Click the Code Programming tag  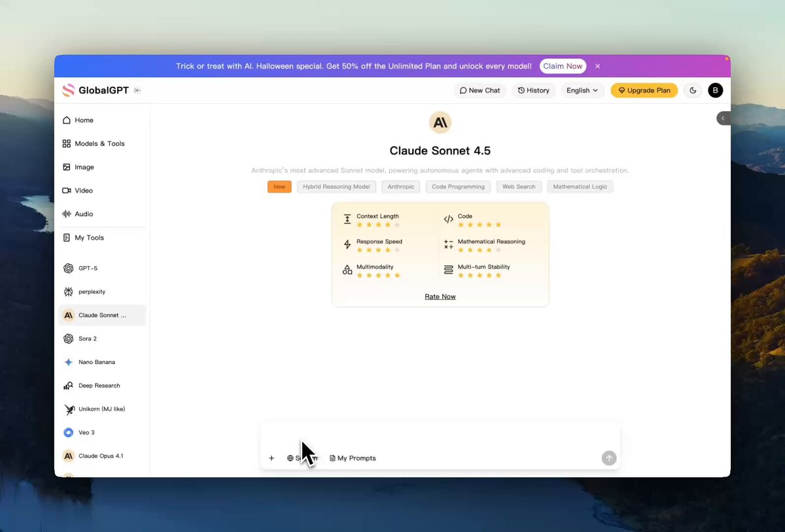tap(458, 187)
